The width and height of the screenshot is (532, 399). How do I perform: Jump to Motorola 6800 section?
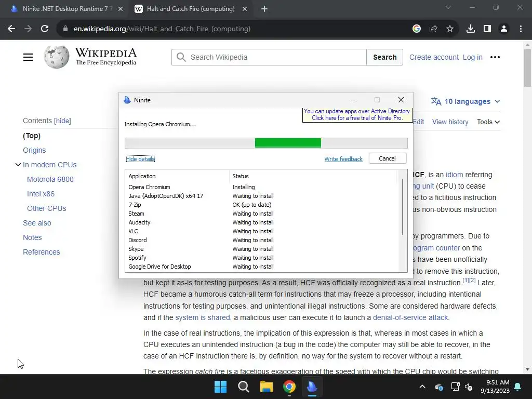coord(50,179)
